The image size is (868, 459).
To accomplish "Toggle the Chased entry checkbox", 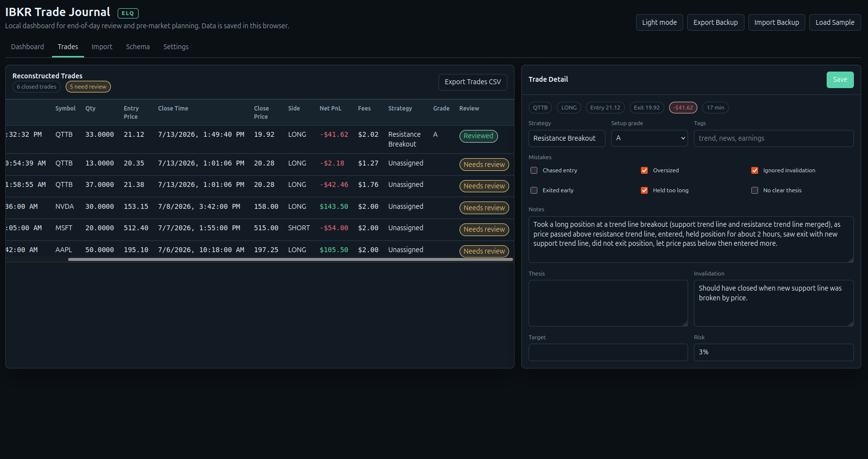I will click(534, 170).
